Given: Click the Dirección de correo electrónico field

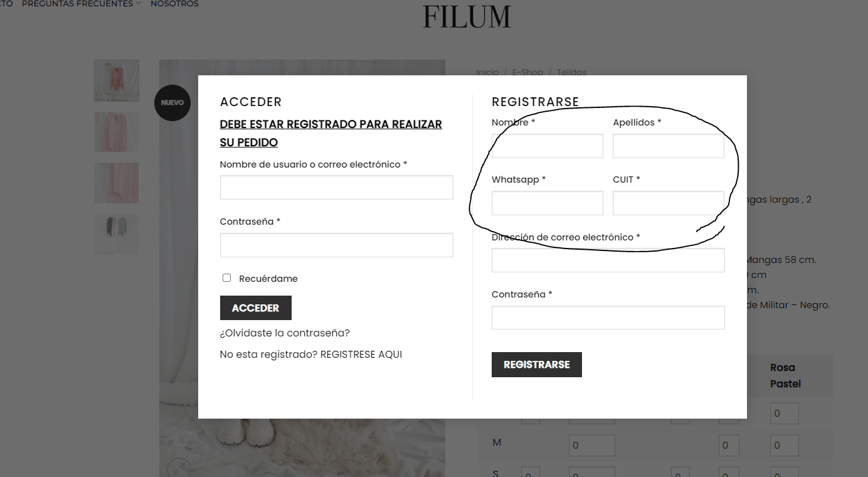Looking at the screenshot, I should 608,260.
